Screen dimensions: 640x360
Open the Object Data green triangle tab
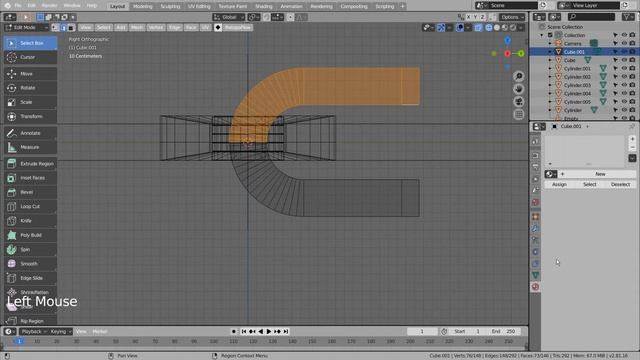pos(535,275)
